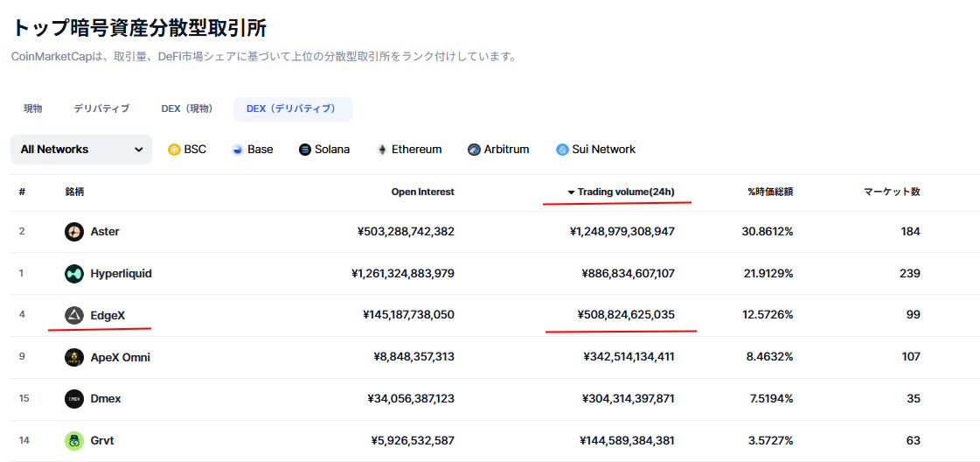Click the Dmex logo icon

point(74,399)
